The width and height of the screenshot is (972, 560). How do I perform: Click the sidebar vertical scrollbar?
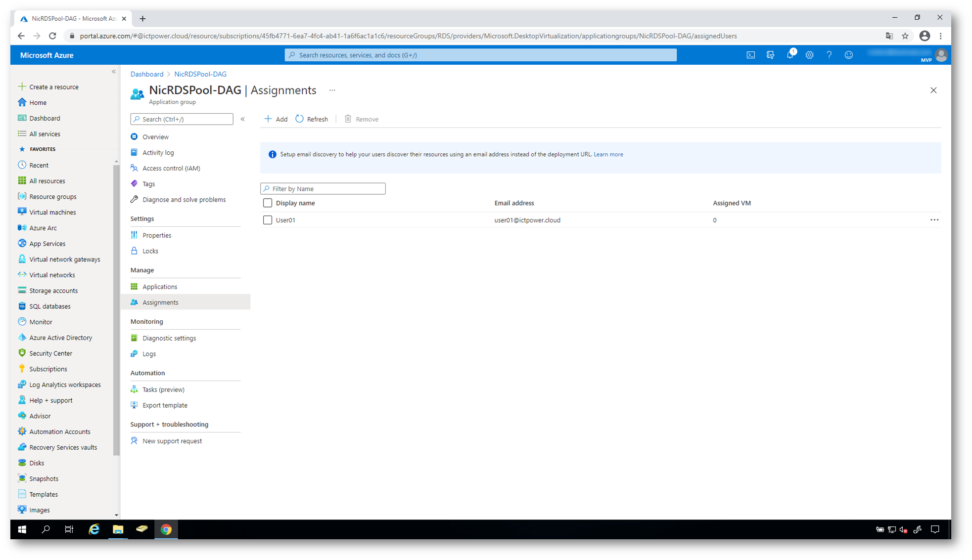[x=116, y=310]
